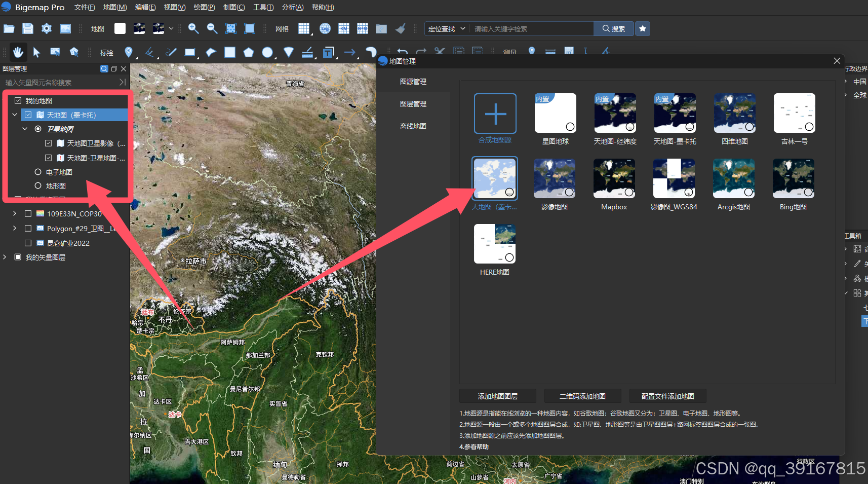Toggle the 我的地图 checkbox
The image size is (868, 484).
click(18, 101)
